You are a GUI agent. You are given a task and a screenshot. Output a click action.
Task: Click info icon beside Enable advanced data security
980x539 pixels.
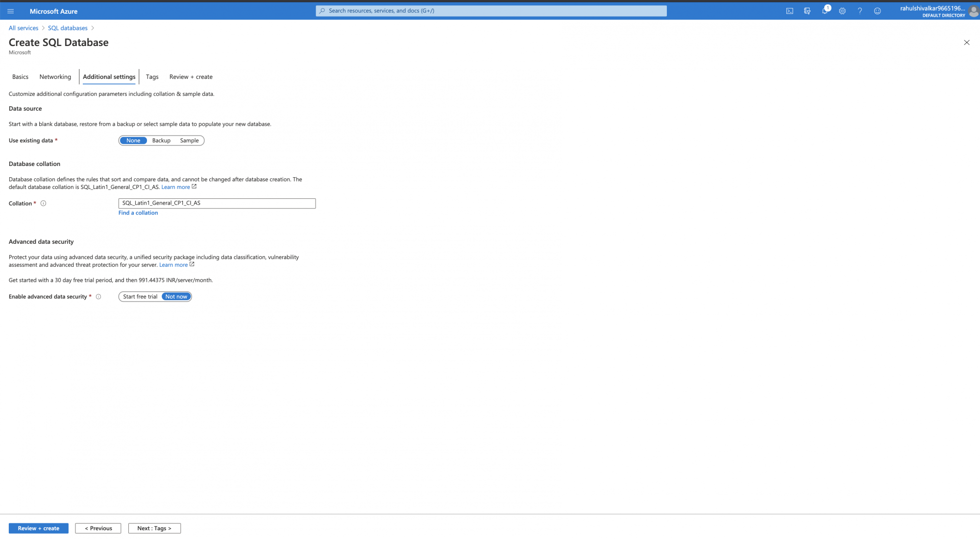coord(98,297)
